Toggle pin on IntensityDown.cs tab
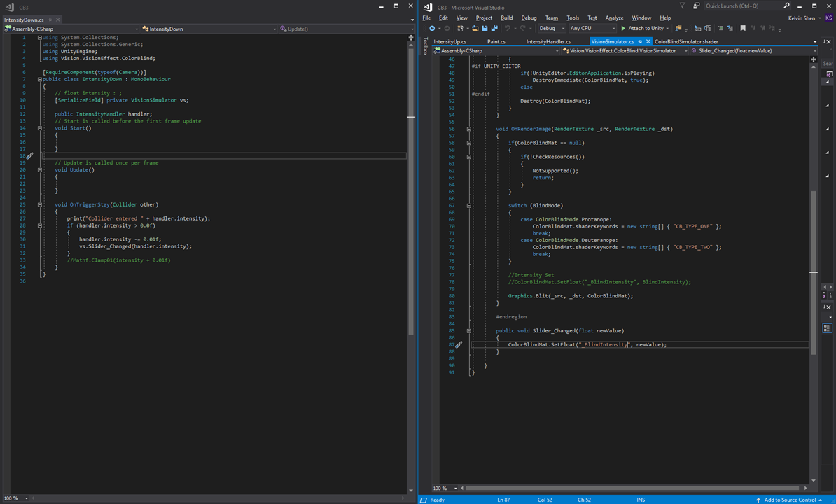836x504 pixels. (x=50, y=20)
